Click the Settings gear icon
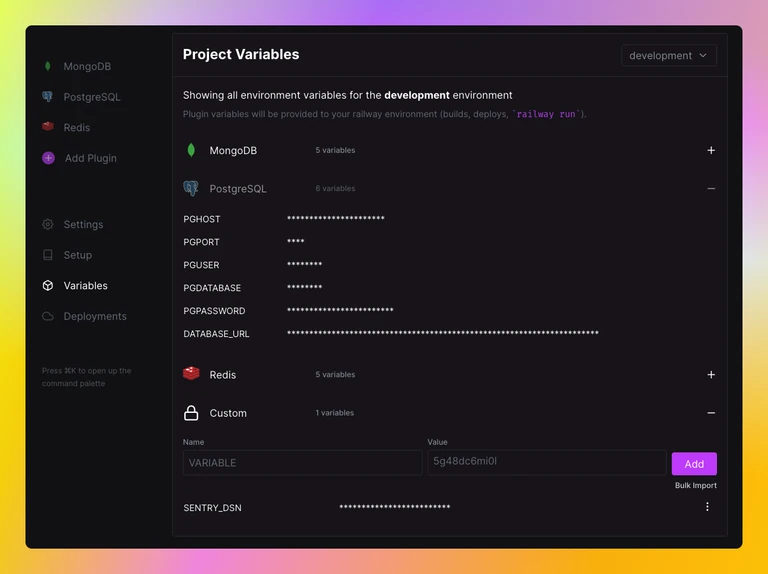Viewport: 768px width, 574px height. coord(48,224)
